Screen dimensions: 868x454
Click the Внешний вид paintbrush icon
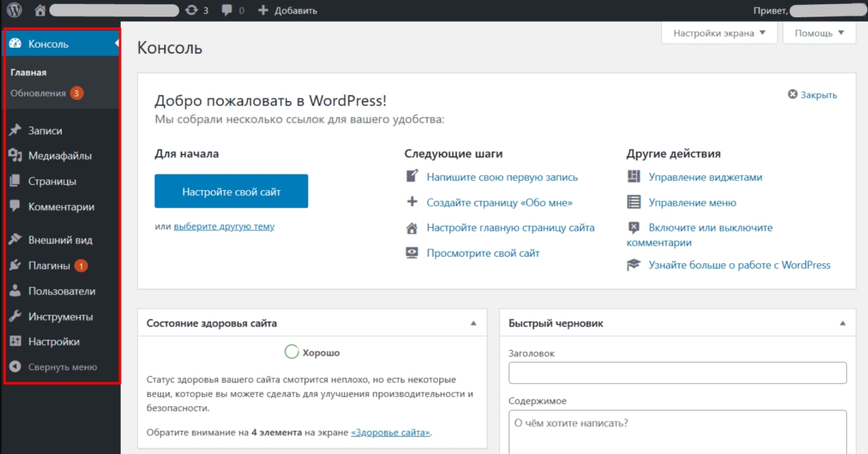click(x=15, y=240)
